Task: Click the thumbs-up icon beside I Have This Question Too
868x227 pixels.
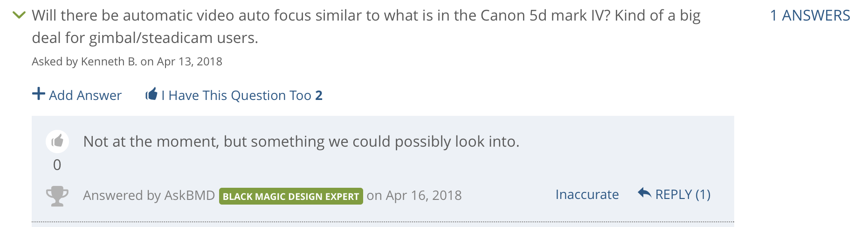Action: pyautogui.click(x=151, y=94)
